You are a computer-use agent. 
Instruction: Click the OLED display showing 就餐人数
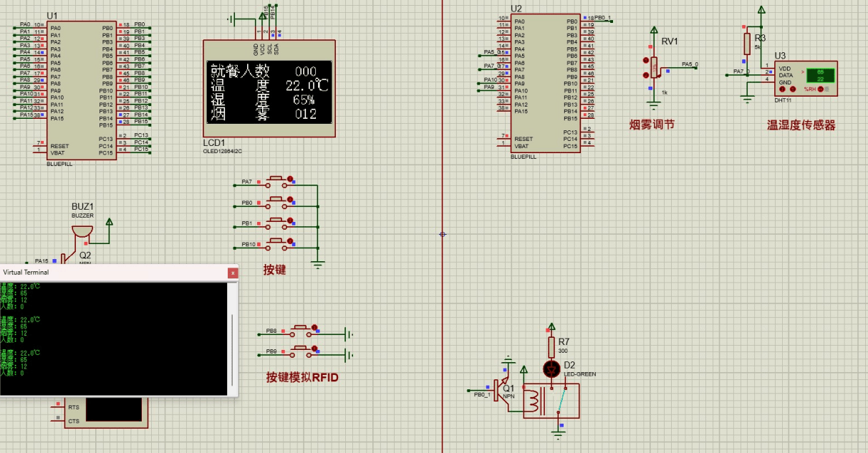(x=269, y=91)
